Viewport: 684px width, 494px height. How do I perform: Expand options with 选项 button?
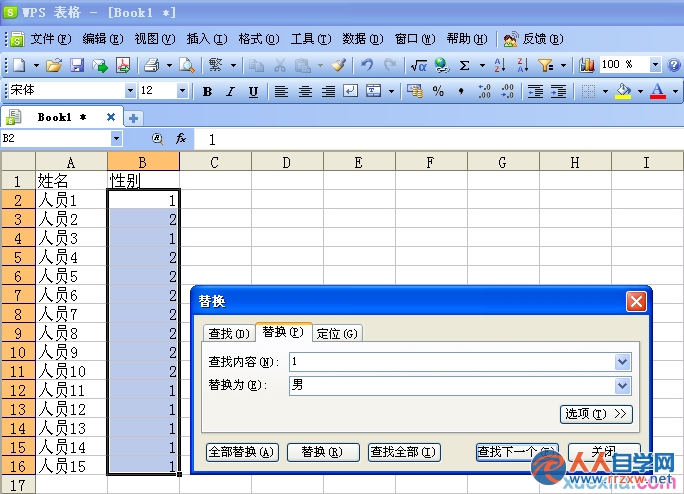click(x=596, y=414)
